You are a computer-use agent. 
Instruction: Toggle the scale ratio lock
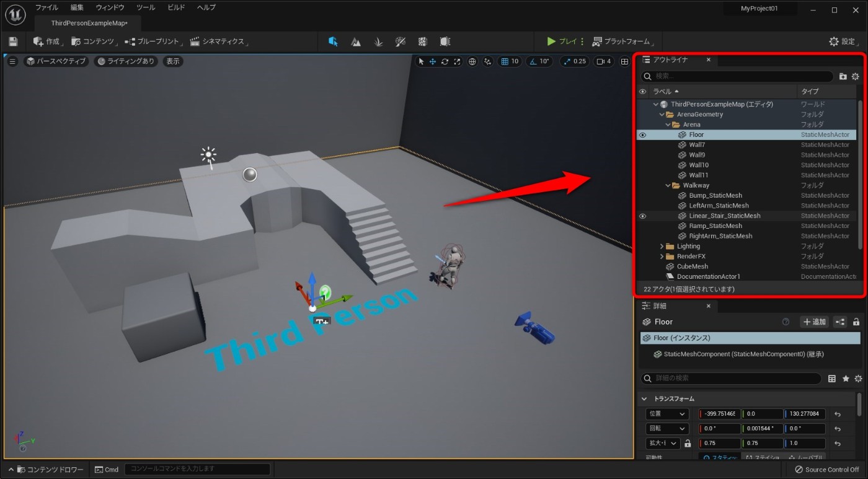click(688, 444)
